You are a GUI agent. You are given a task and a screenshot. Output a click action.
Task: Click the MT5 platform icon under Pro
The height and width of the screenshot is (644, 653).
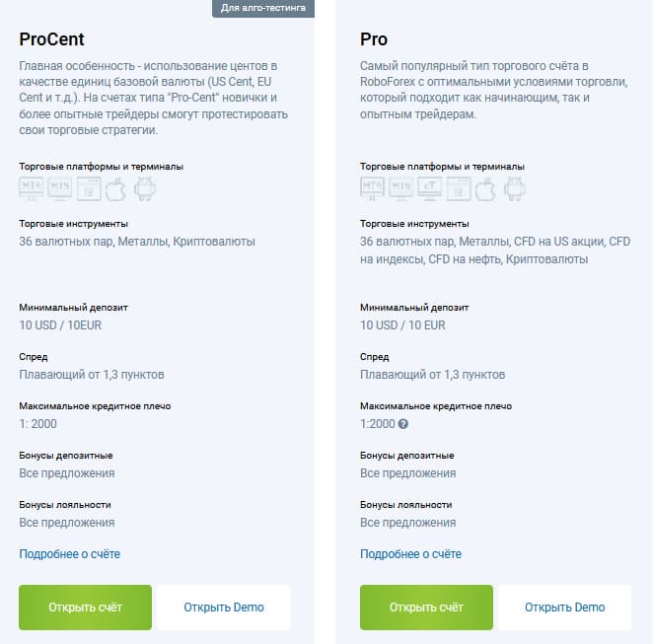[x=401, y=189]
